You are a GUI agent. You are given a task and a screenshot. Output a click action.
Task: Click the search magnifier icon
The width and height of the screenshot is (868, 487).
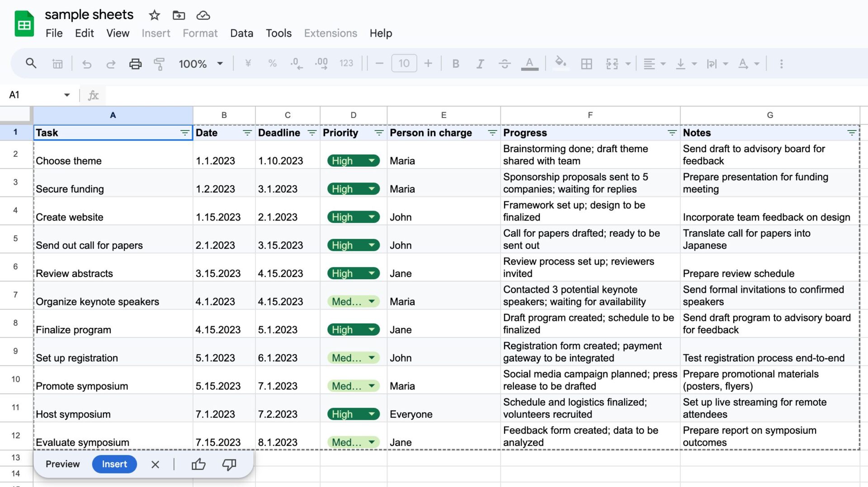click(x=31, y=63)
